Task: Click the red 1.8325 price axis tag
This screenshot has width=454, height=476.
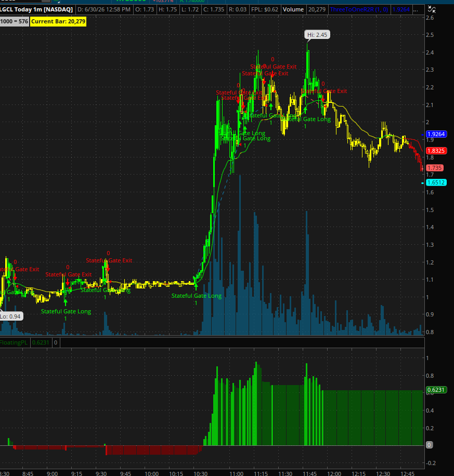Action: coord(436,151)
